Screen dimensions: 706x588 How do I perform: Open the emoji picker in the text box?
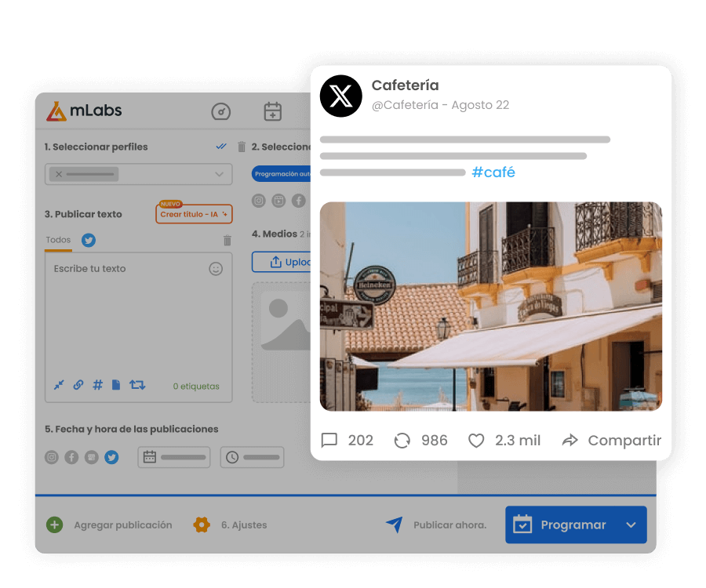click(x=217, y=268)
